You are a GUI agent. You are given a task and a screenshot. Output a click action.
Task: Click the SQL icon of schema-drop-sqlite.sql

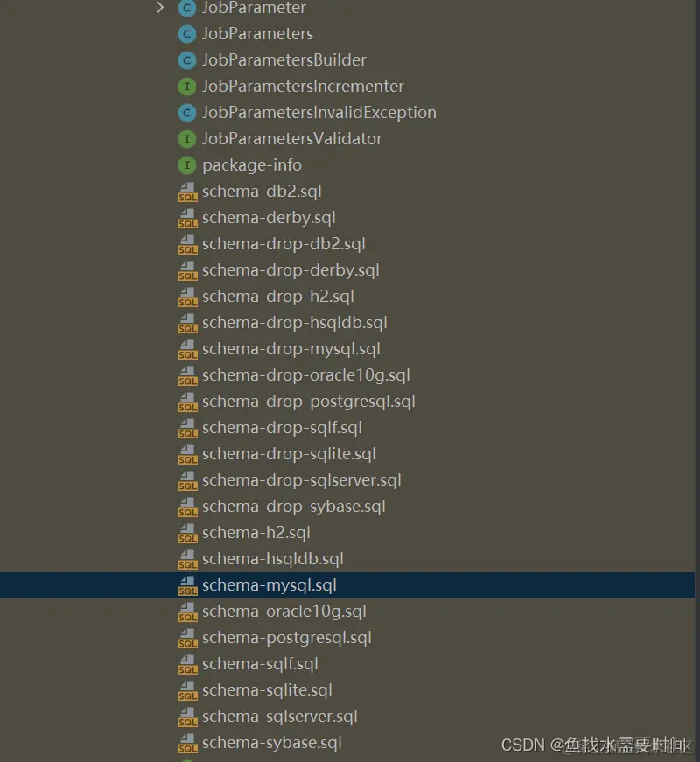[x=187, y=454]
